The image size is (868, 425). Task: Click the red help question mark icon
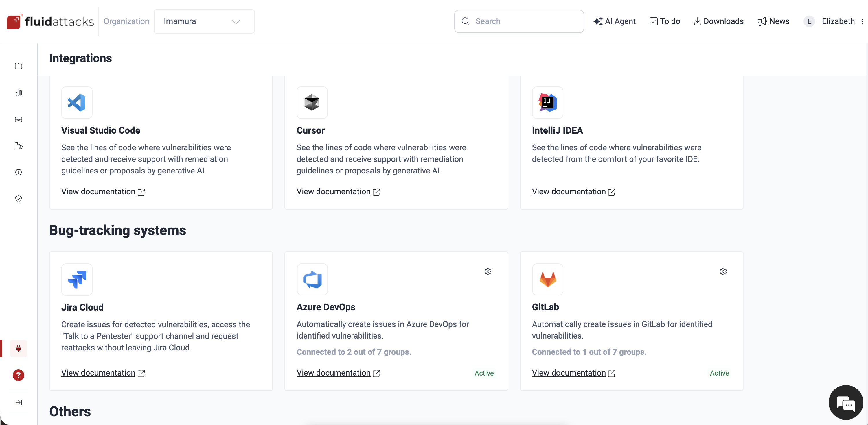pos(19,375)
